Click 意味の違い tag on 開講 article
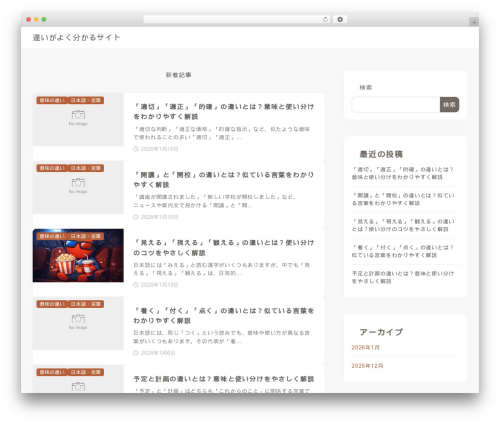The height and width of the screenshot is (423, 500). pos(52,168)
